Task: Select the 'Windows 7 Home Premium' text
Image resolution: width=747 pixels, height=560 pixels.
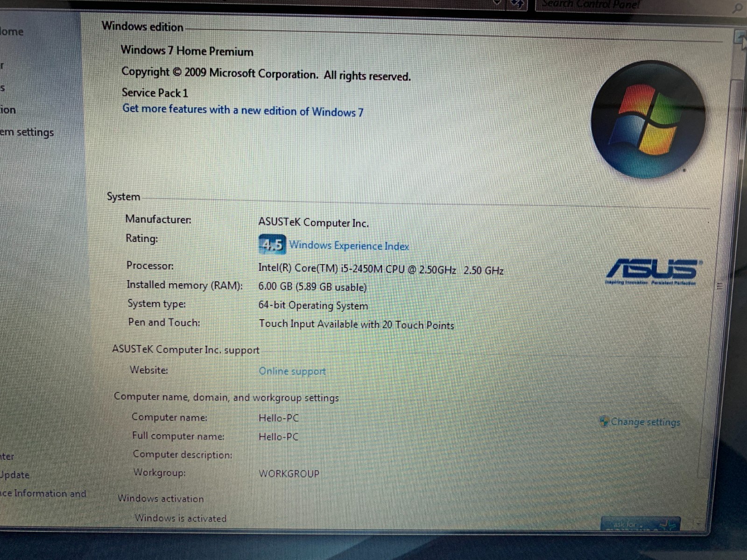Action: (x=187, y=50)
